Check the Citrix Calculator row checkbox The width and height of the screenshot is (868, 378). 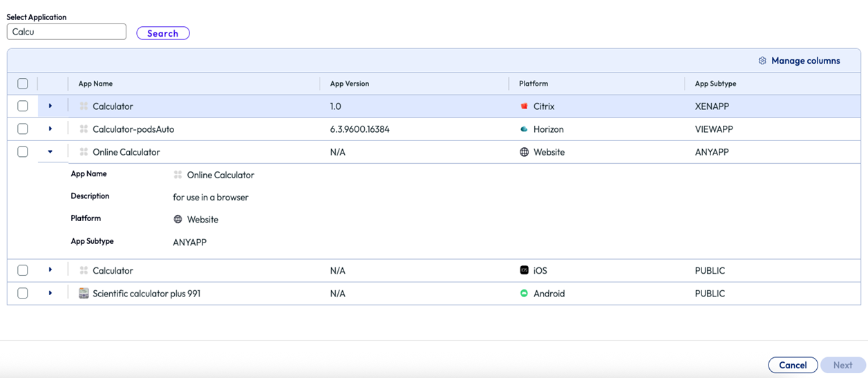(23, 106)
